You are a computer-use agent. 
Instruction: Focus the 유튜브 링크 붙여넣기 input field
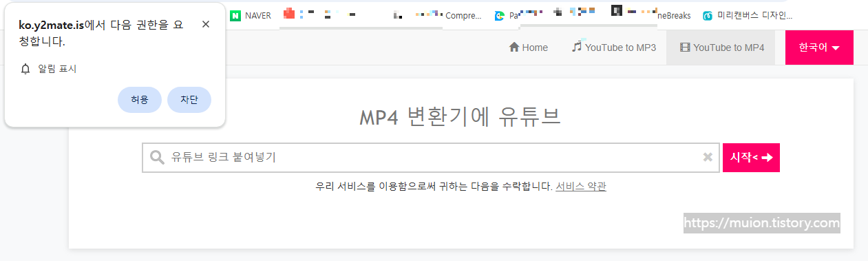pyautogui.click(x=431, y=157)
